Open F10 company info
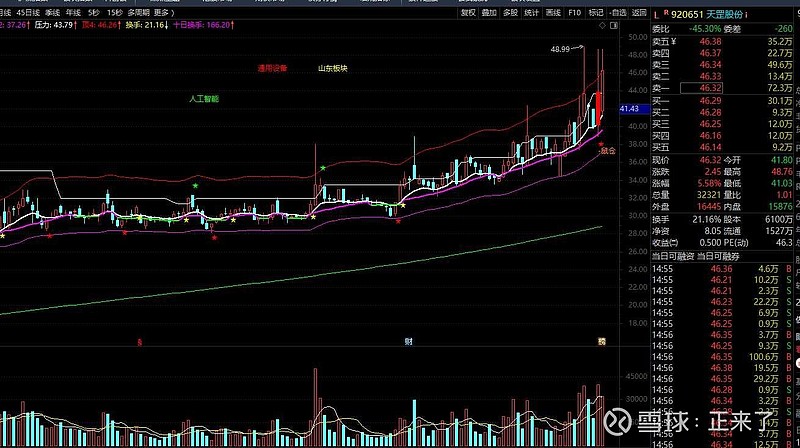The height and width of the screenshot is (448, 800). [x=574, y=13]
